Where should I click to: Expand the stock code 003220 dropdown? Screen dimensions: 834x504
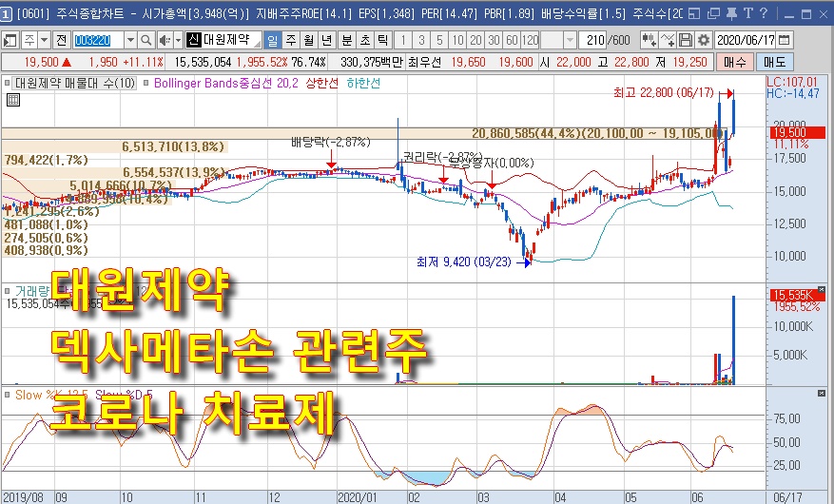(130, 40)
